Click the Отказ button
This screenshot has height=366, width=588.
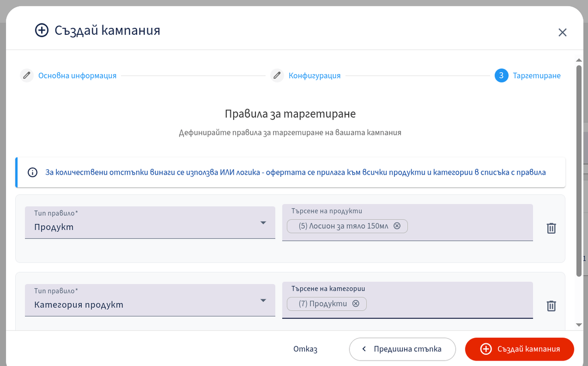305,349
